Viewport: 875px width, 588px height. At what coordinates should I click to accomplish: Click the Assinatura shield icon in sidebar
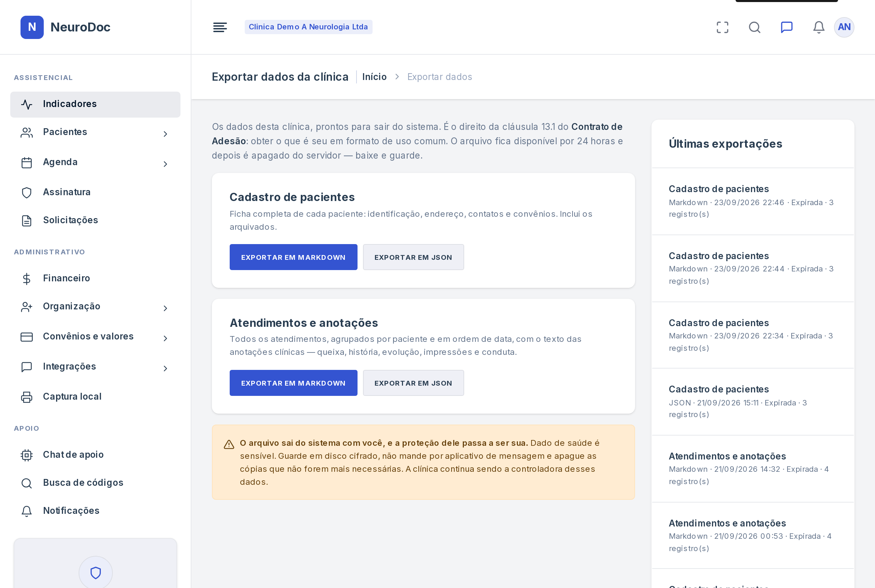[27, 192]
